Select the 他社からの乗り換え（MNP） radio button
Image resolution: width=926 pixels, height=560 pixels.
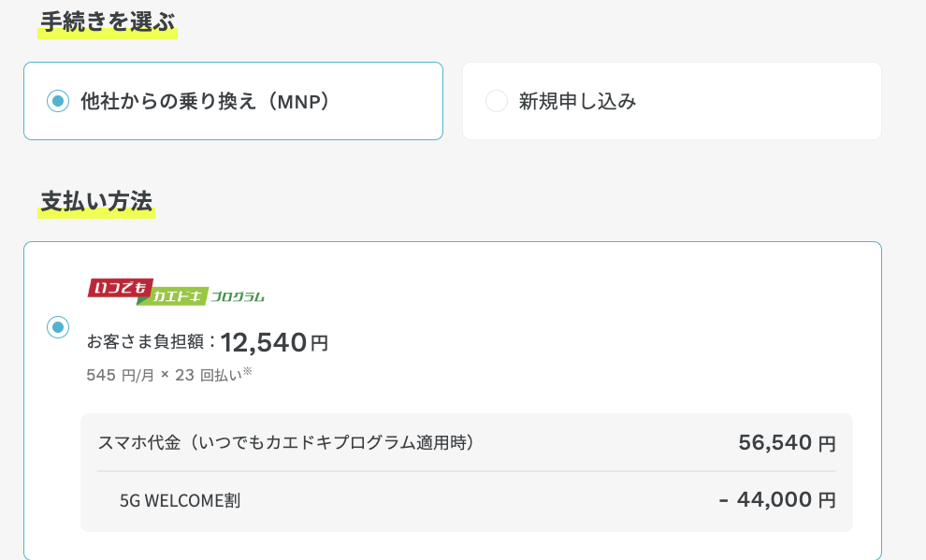click(x=58, y=101)
